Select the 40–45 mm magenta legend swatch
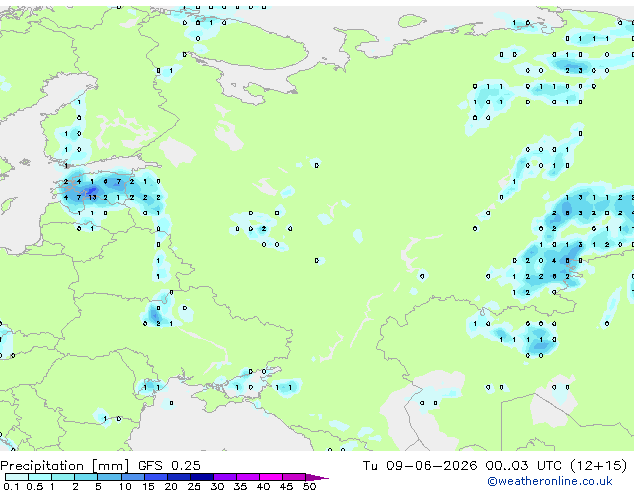 (x=271, y=477)
